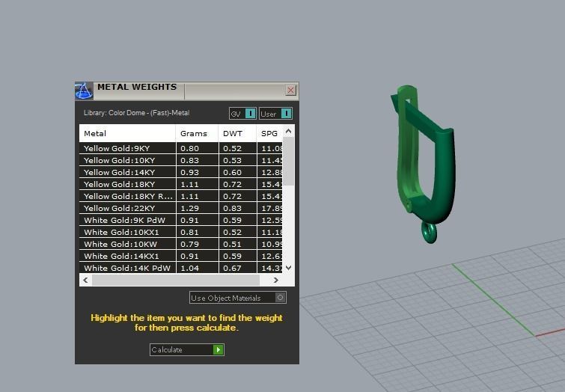Select the Yellow Gold:22KY row
This screenshot has width=565, height=392.
click(x=181, y=208)
